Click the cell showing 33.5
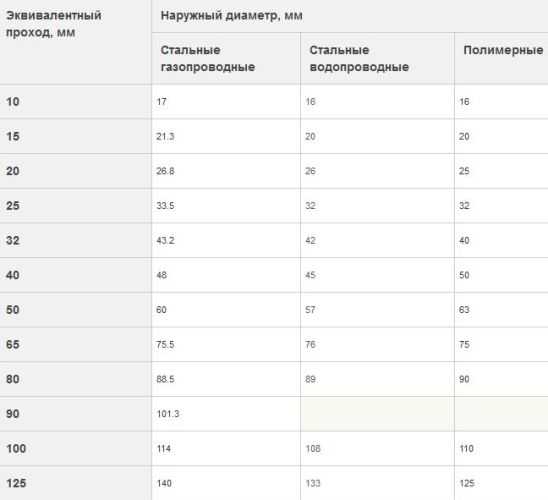 click(226, 205)
